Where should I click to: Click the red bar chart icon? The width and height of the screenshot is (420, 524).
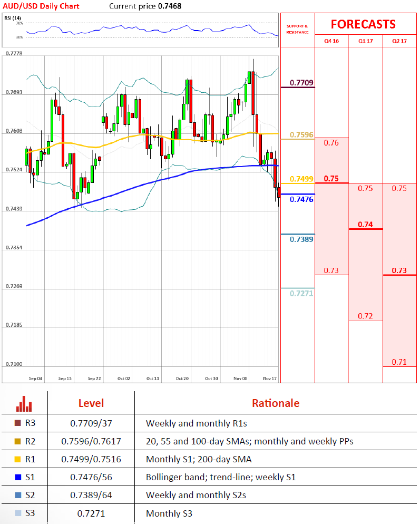pos(24,404)
